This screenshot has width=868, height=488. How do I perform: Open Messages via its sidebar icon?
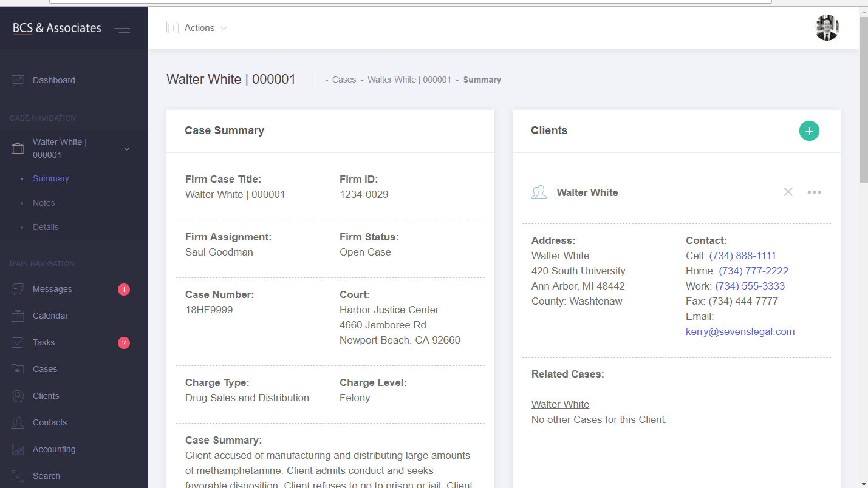click(x=18, y=290)
